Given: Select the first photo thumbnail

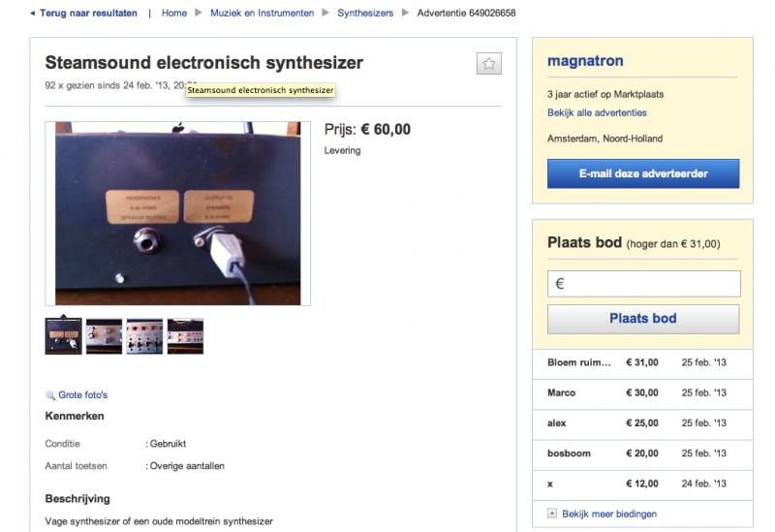Looking at the screenshot, I should pos(64,336).
